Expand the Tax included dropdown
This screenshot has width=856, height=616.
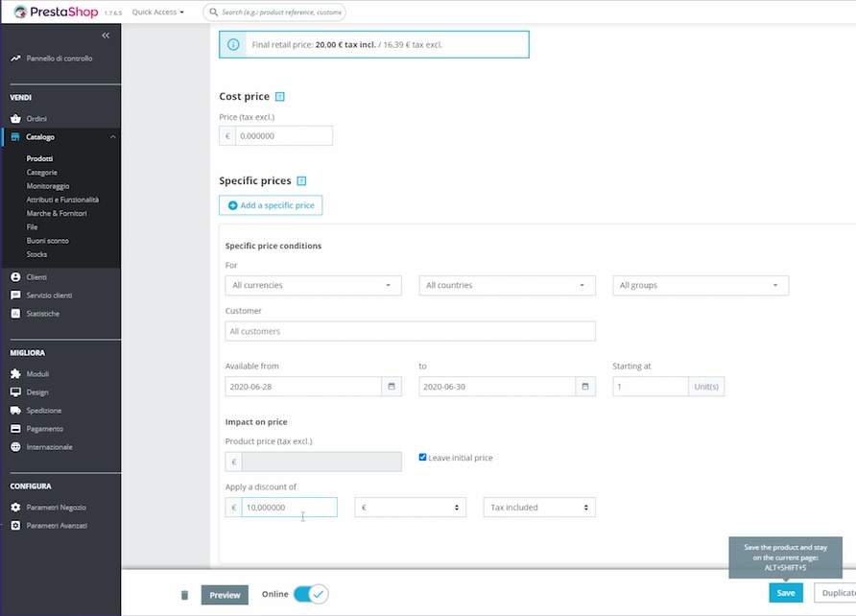click(x=538, y=508)
